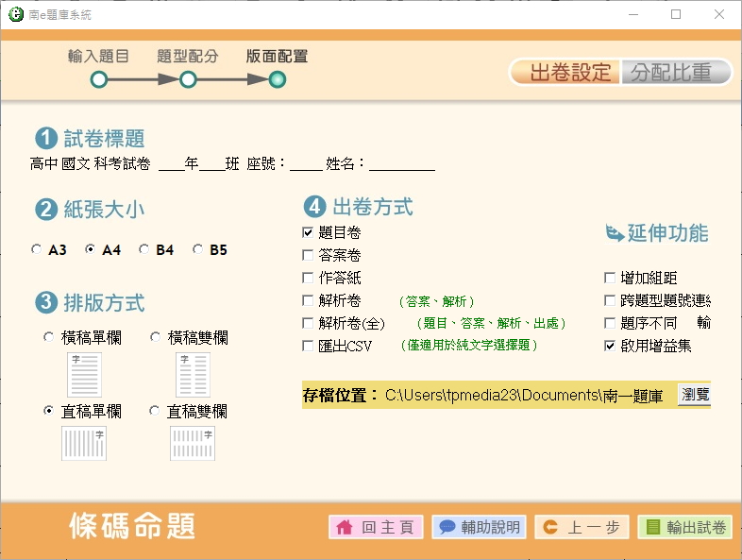Select the 橫稿雙欄 layout radio button
Screen dimensions: 742x560
click(x=156, y=338)
